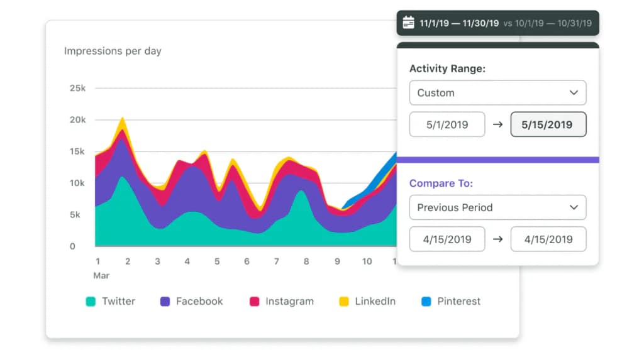Click the 5k y-axis label
Viewport: 644px width, 350px height.
pyautogui.click(x=75, y=215)
